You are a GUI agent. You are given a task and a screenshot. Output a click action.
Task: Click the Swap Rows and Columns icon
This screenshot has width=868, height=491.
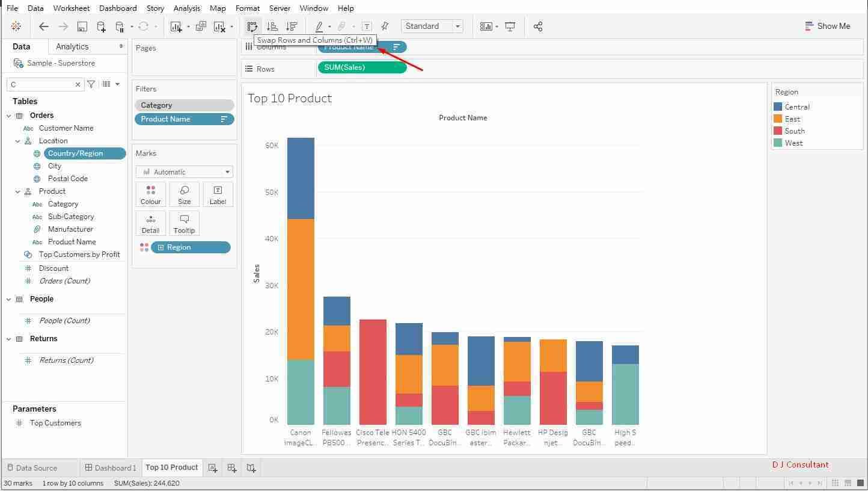coord(252,26)
